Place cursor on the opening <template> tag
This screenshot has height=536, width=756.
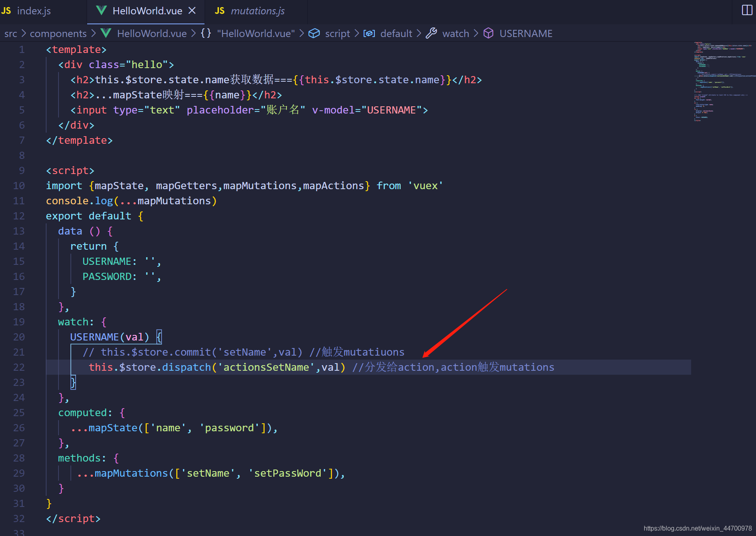[x=76, y=49]
